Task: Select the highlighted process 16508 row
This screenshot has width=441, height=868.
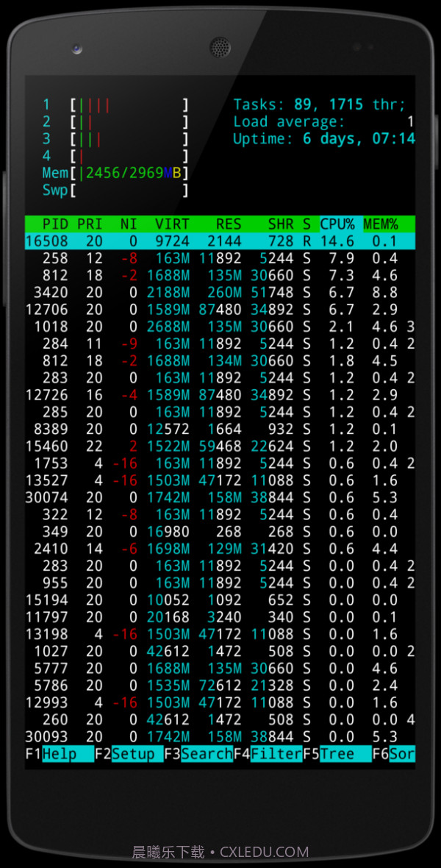Action: 219,241
